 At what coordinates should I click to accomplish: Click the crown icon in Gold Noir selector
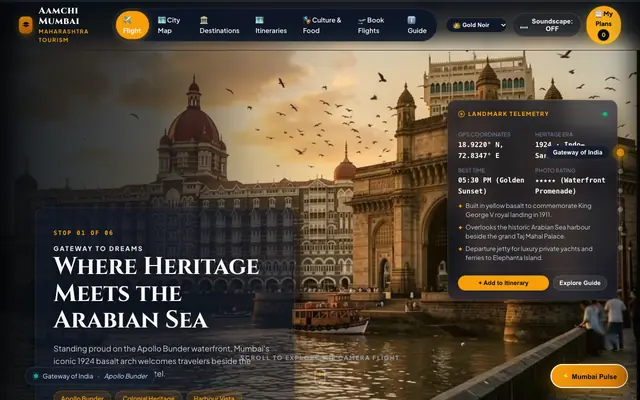pyautogui.click(x=457, y=25)
